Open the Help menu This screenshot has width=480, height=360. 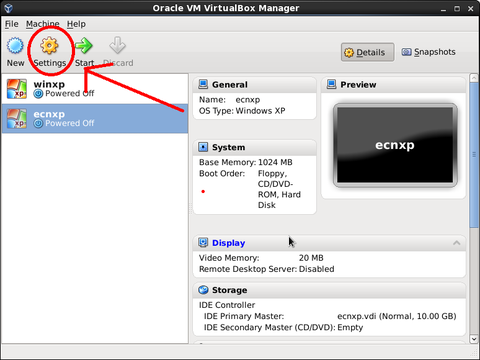click(76, 24)
